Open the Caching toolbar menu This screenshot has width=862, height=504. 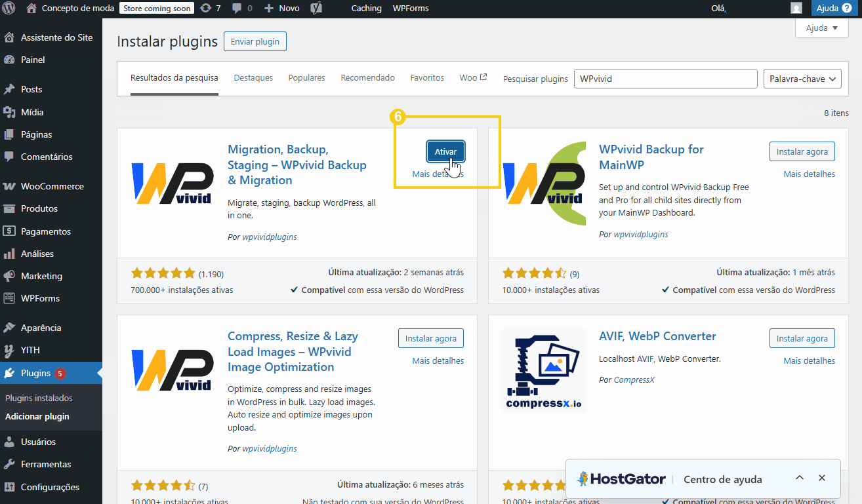[366, 8]
